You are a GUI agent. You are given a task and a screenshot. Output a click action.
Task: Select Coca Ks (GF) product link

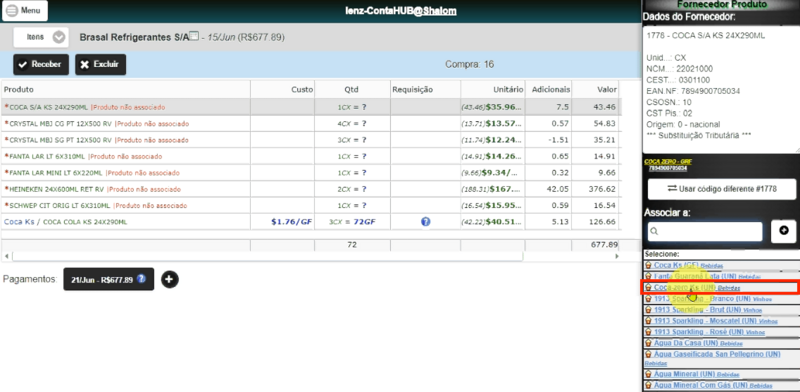(676, 265)
